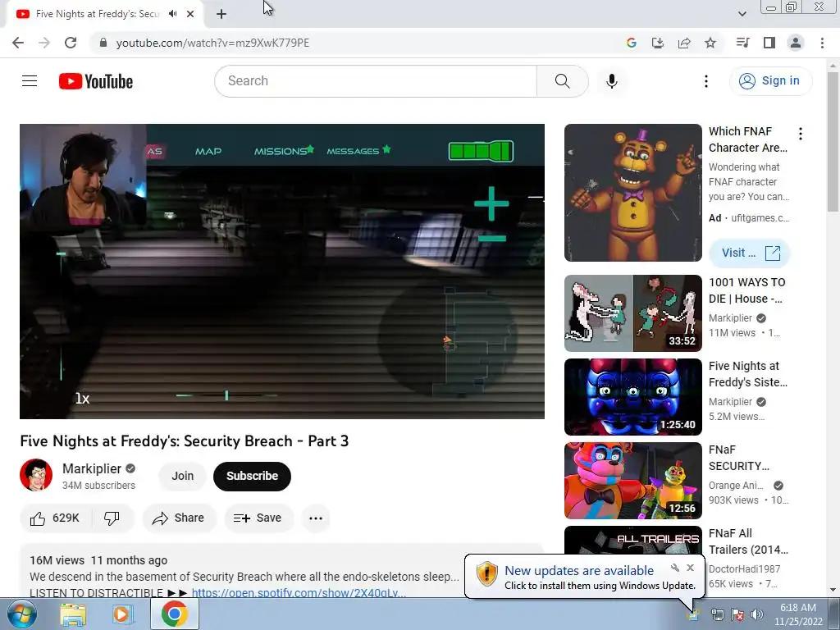
Task: Save video to a playlist
Action: coord(258,518)
